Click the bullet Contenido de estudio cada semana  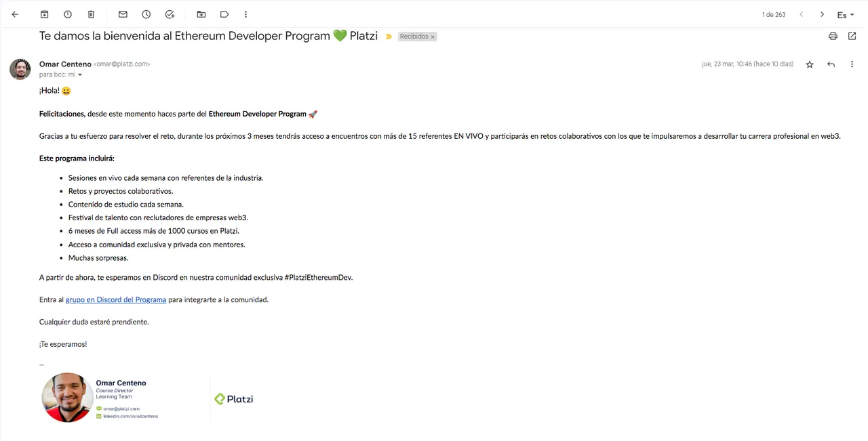(126, 205)
